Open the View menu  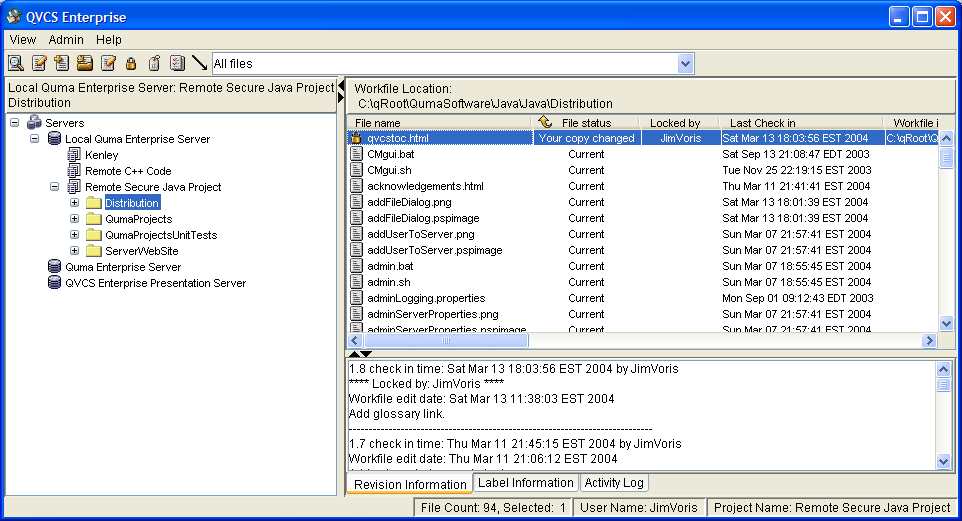point(23,39)
